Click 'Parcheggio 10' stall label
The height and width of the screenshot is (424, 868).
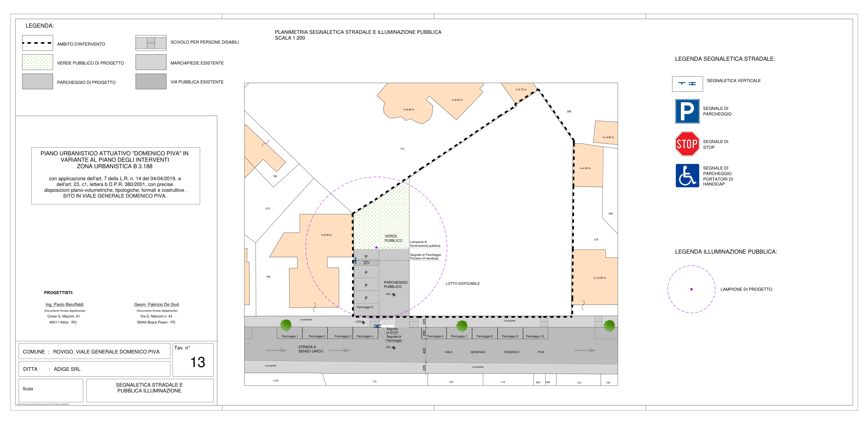535,336
